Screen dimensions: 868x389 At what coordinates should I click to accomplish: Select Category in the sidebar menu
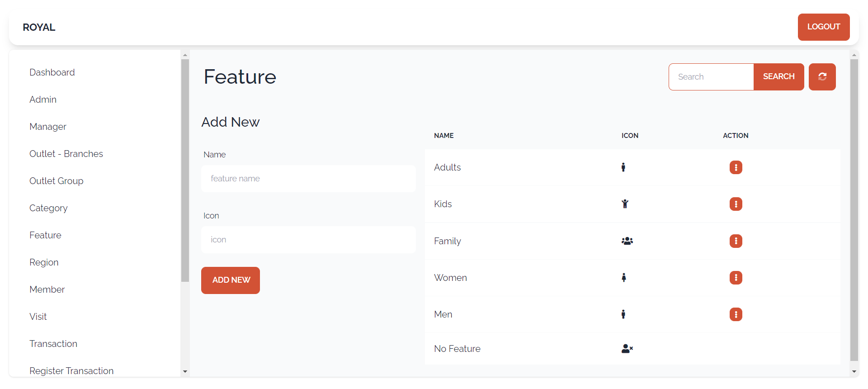pos(48,208)
